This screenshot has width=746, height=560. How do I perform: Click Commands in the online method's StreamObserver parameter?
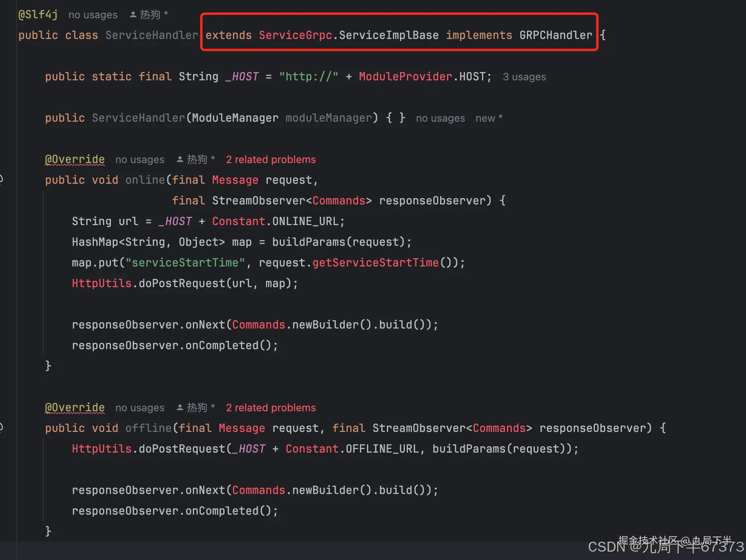pos(339,201)
